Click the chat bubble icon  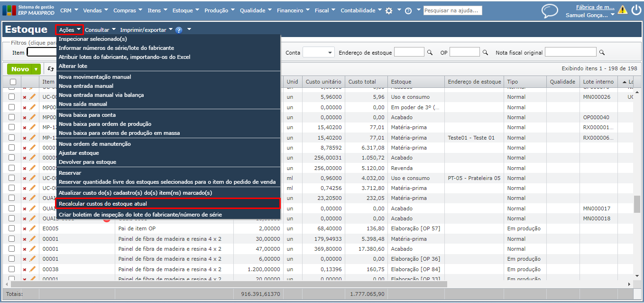[x=550, y=11]
